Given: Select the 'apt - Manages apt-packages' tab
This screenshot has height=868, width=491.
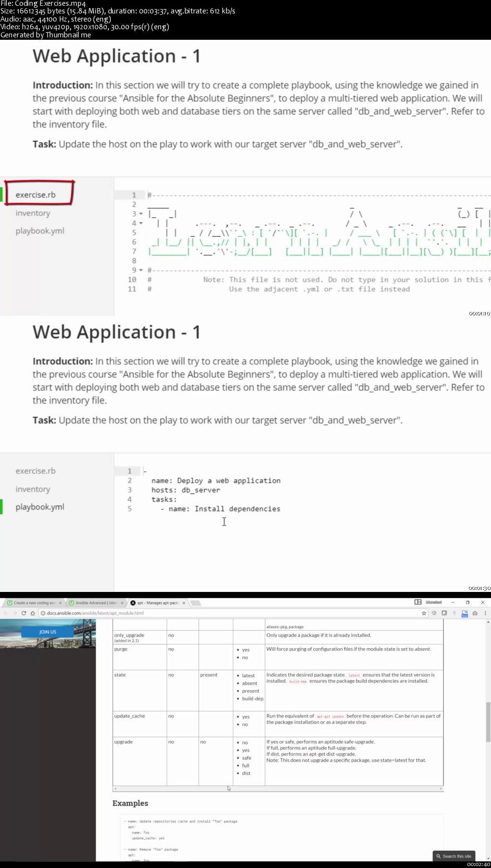Looking at the screenshot, I should tap(158, 603).
